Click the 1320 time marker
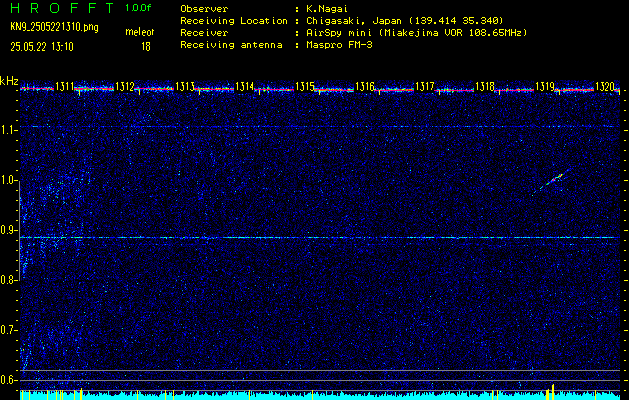The height and width of the screenshot is (400, 629). point(605,86)
